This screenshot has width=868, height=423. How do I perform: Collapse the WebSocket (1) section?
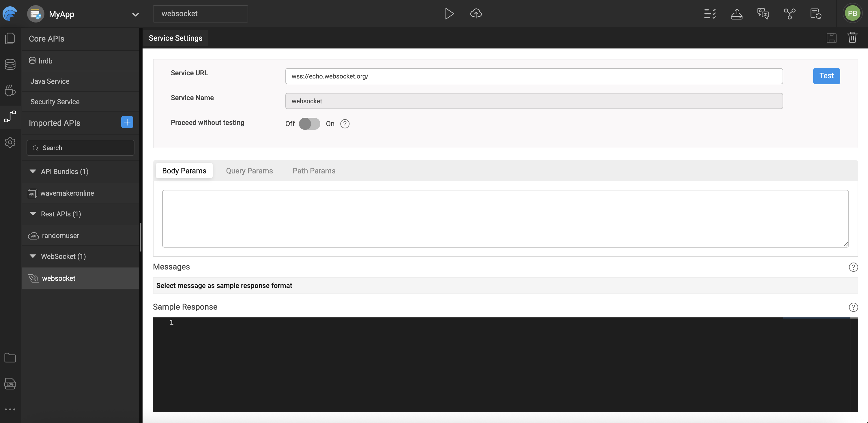click(x=33, y=256)
